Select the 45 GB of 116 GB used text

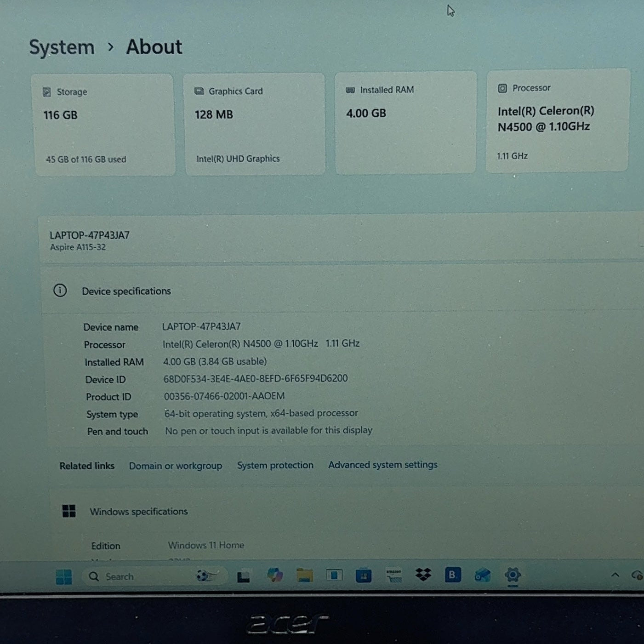(86, 160)
